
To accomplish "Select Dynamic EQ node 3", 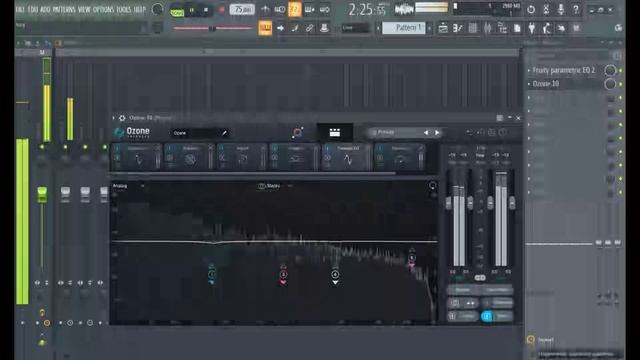I will [x=283, y=274].
